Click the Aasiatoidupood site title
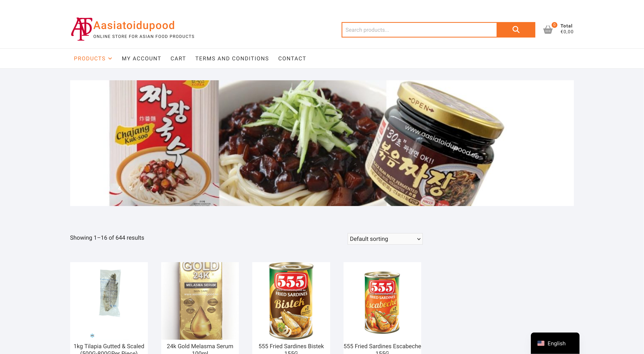This screenshot has width=644, height=354. point(134,25)
